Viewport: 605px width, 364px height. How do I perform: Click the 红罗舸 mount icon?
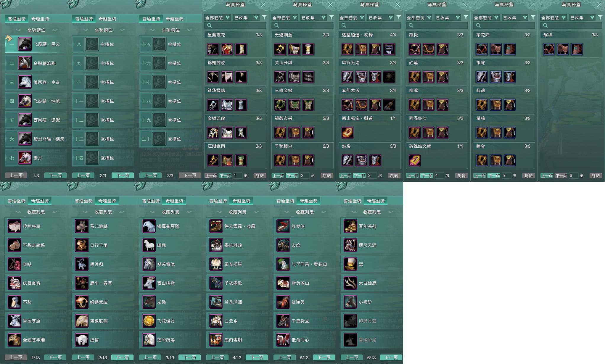[283, 226]
